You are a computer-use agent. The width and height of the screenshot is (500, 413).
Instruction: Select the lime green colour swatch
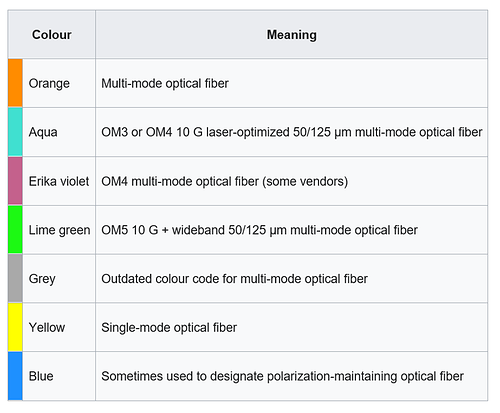tap(15, 230)
